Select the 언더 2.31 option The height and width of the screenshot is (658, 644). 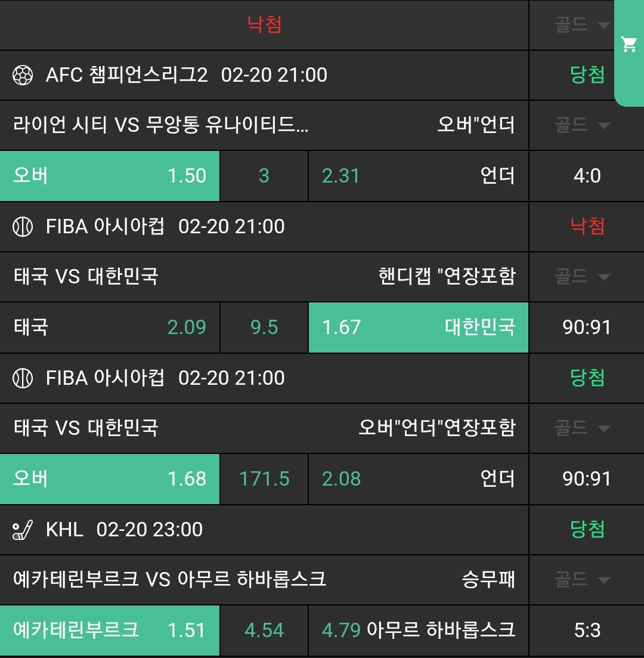[418, 176]
